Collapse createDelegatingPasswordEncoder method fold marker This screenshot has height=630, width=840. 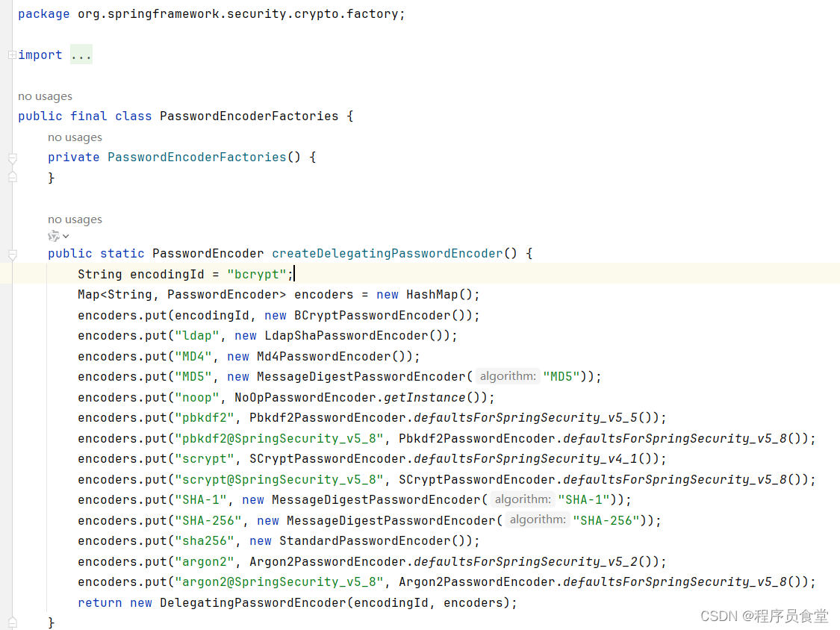tap(13, 255)
